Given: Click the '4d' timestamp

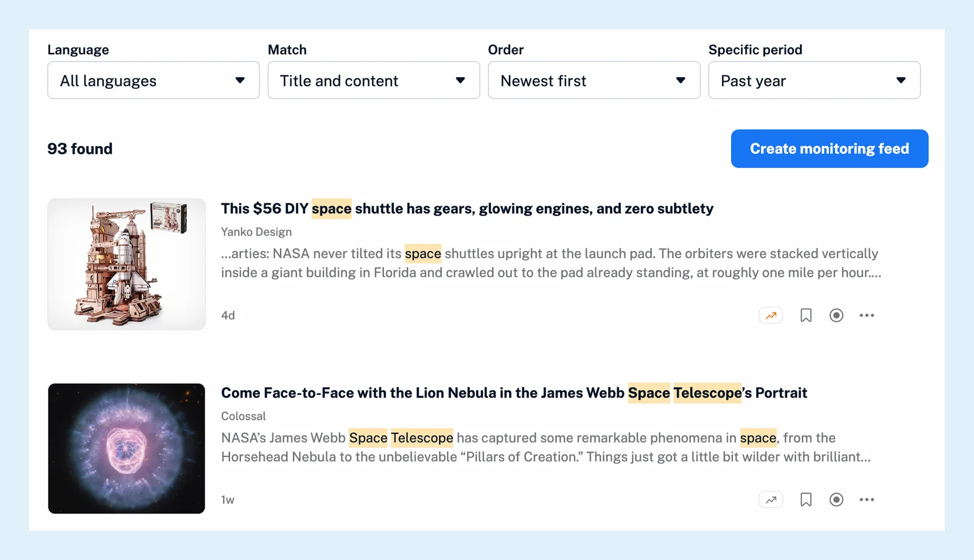Looking at the screenshot, I should 228,315.
